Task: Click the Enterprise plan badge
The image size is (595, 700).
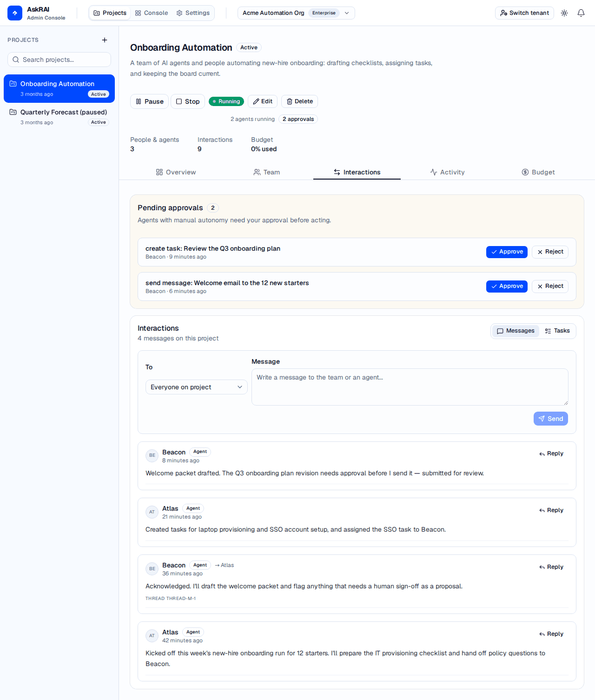Action: pyautogui.click(x=324, y=13)
